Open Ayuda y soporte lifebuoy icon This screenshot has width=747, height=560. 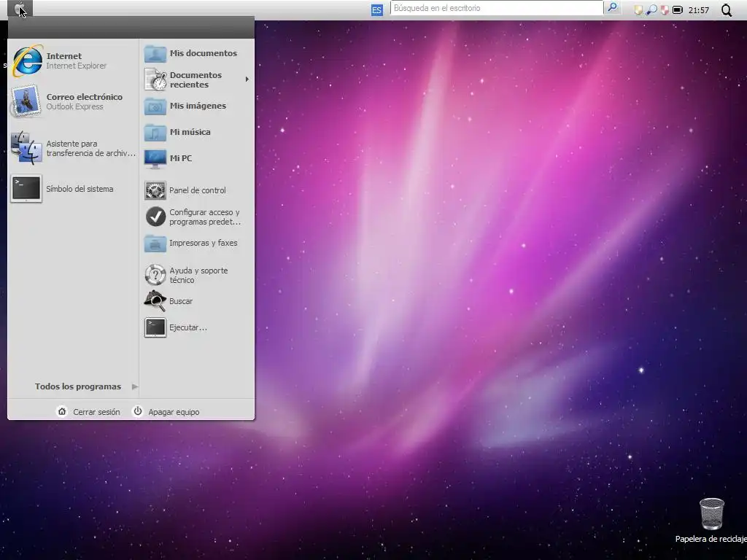tap(155, 275)
